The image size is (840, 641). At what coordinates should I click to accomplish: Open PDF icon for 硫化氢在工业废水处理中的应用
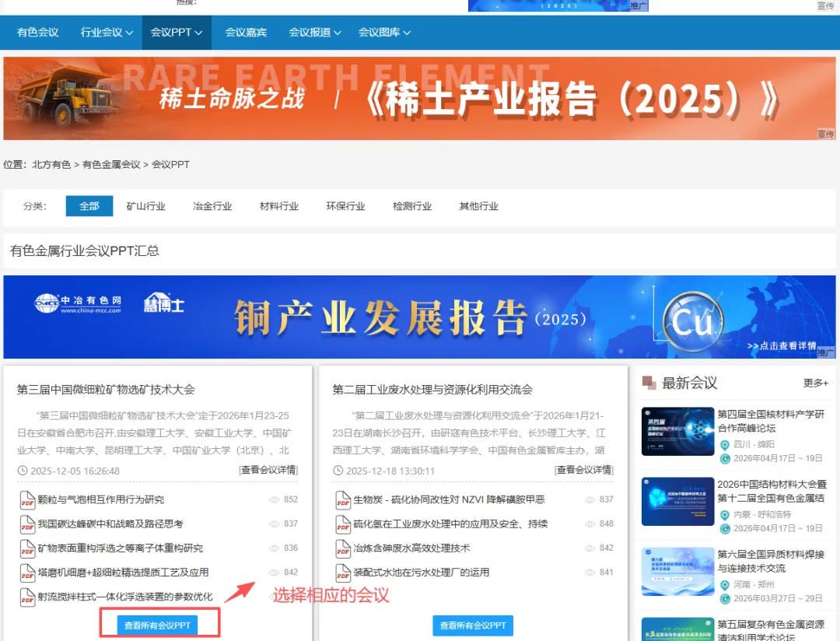pyautogui.click(x=343, y=524)
